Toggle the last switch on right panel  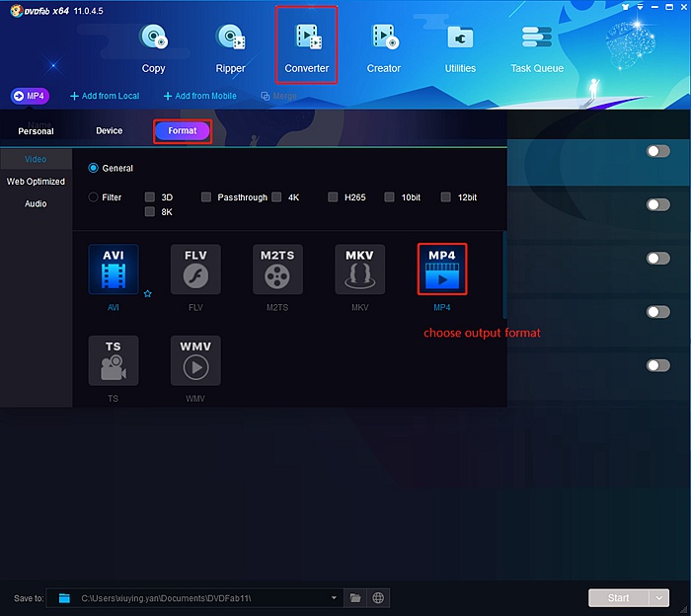tap(658, 365)
